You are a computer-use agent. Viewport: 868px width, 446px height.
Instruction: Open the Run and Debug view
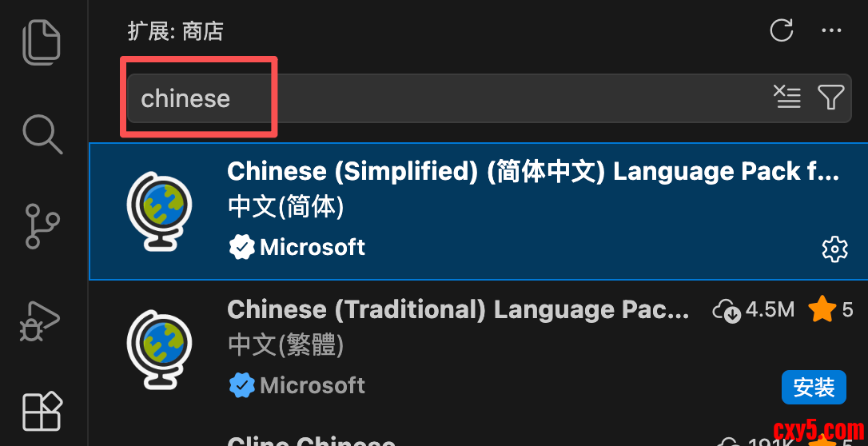[x=40, y=321]
